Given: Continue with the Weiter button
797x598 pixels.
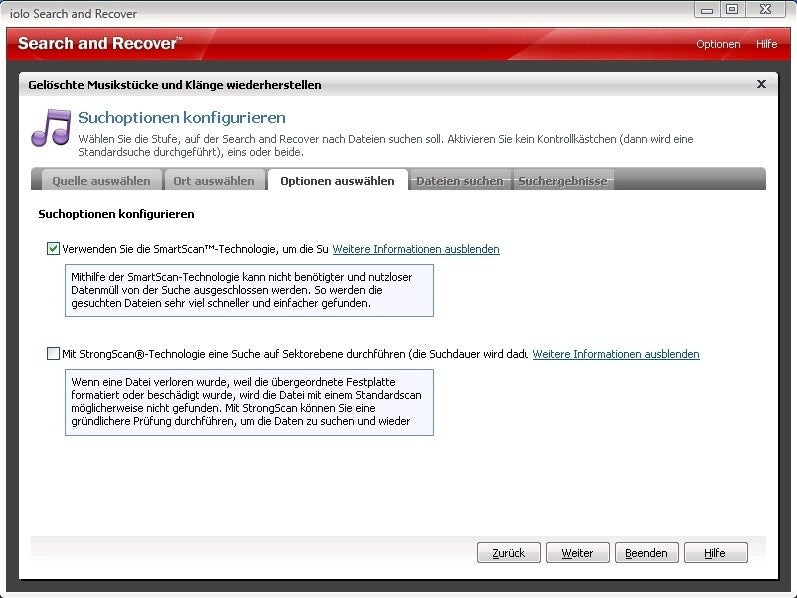Looking at the screenshot, I should pyautogui.click(x=577, y=553).
